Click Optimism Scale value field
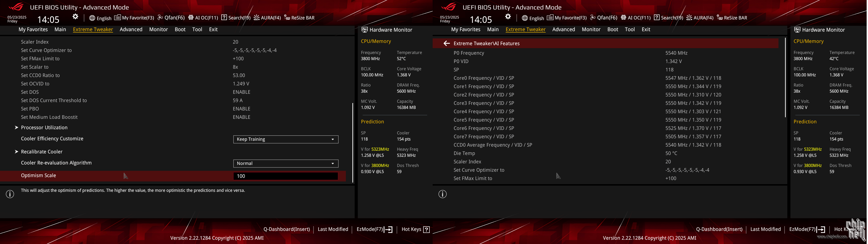 click(286, 176)
